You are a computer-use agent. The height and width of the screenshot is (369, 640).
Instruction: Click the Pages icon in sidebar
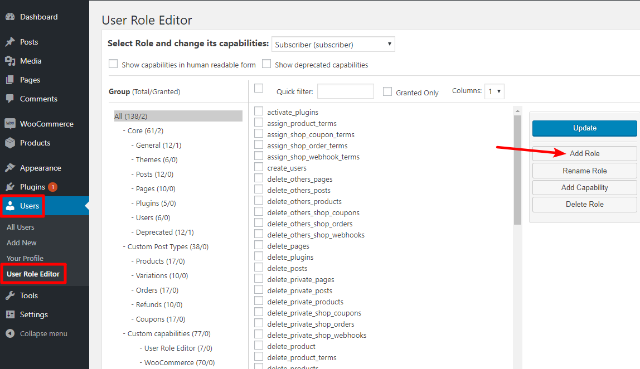coord(10,80)
